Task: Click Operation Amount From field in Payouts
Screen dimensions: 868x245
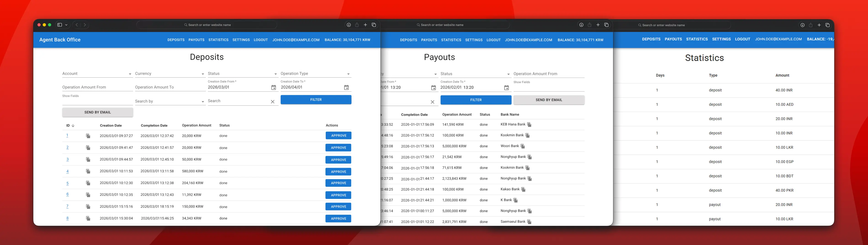Action: (549, 74)
